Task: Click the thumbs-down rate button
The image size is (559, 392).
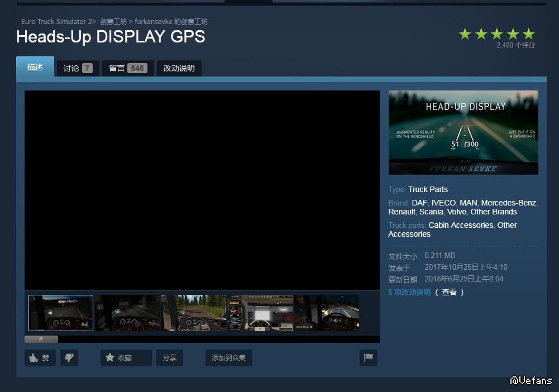Action: click(69, 357)
